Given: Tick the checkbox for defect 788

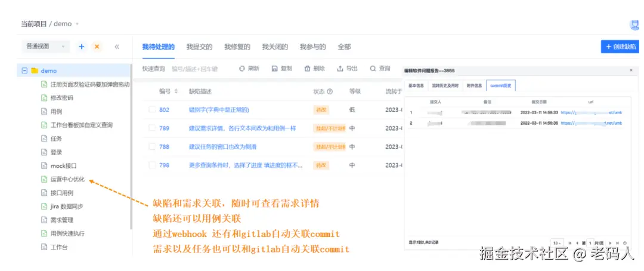Looking at the screenshot, I should pyautogui.click(x=152, y=146).
